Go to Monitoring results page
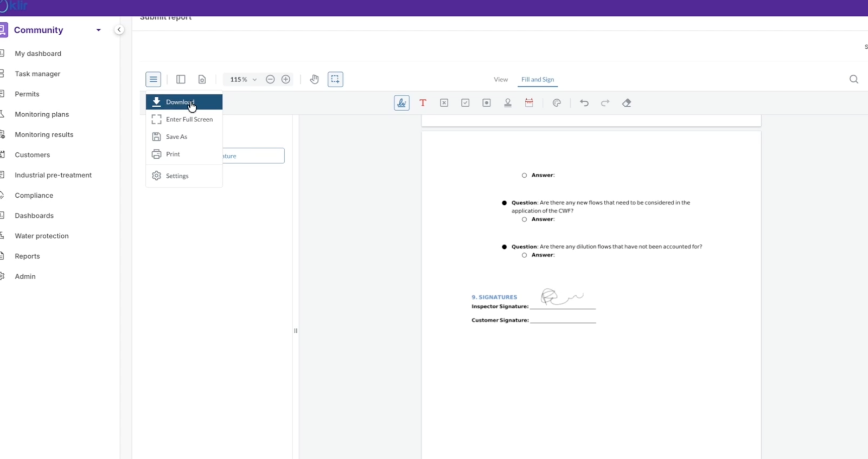 coord(44,134)
